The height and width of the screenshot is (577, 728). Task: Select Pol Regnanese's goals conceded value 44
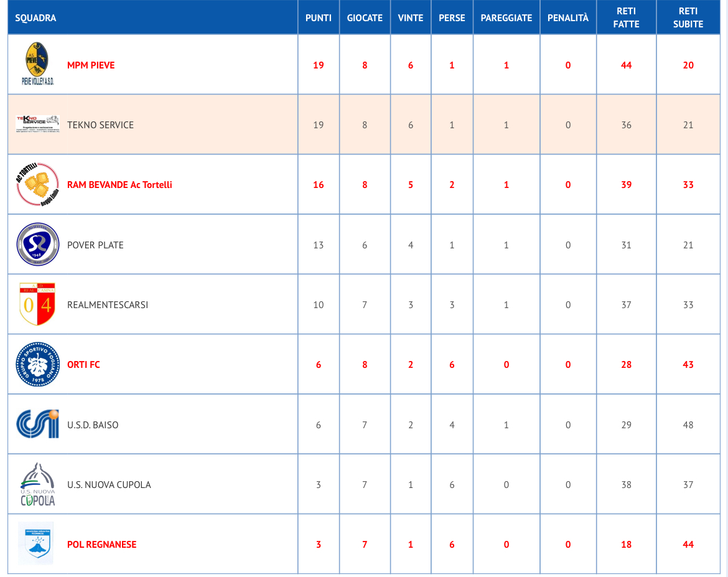[x=688, y=545]
